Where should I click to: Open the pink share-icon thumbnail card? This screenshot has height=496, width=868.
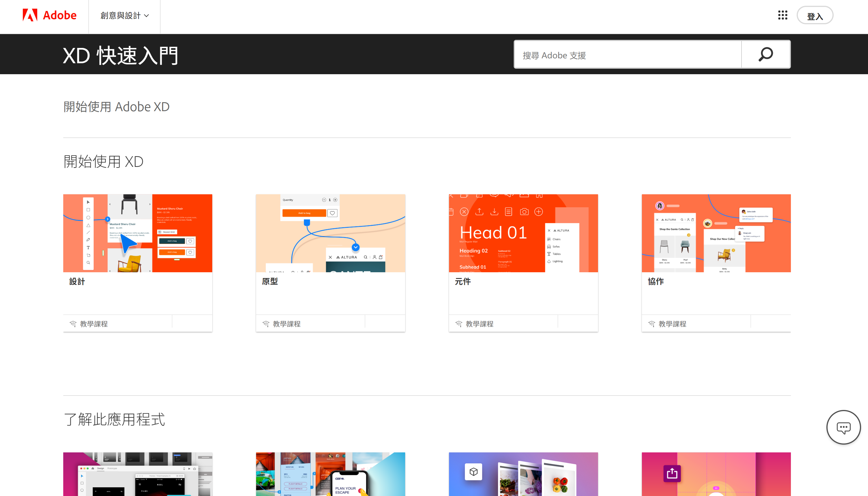pos(716,474)
